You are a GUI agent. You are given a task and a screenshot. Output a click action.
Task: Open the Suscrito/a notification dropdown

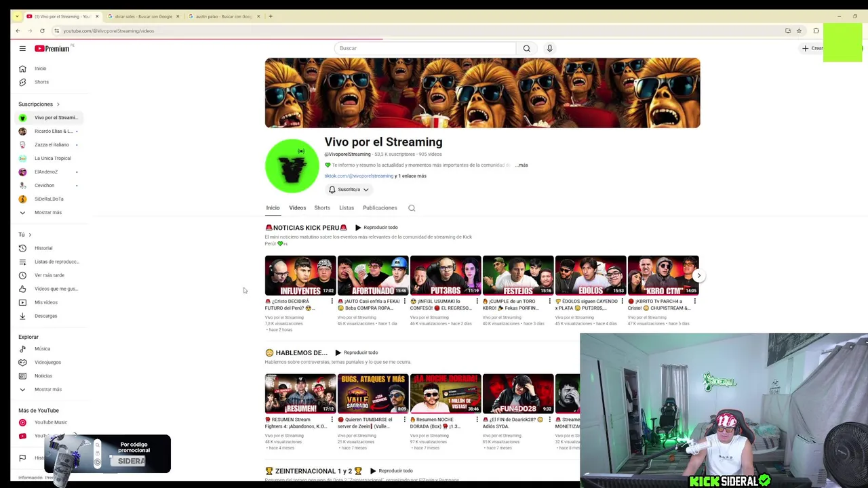coord(349,190)
